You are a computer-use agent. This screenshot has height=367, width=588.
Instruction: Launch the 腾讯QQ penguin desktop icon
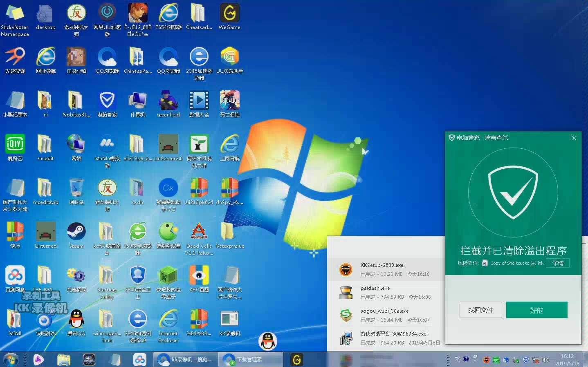click(x=76, y=322)
